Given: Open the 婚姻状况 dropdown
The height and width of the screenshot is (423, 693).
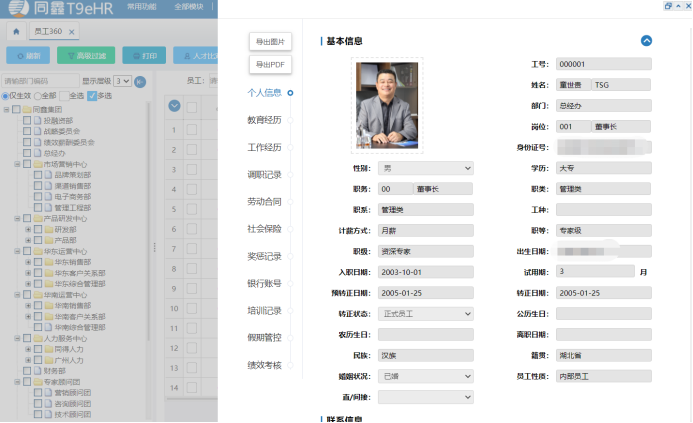Looking at the screenshot, I should tap(425, 376).
